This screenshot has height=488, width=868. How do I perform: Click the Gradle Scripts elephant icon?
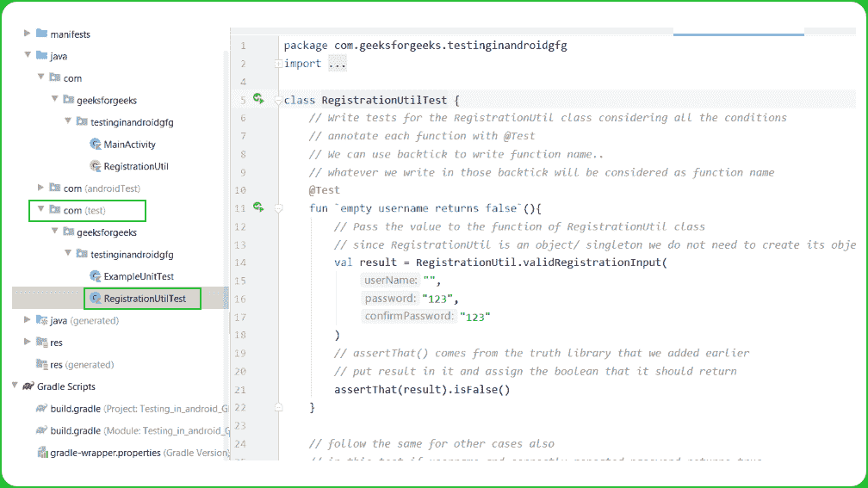click(x=28, y=386)
